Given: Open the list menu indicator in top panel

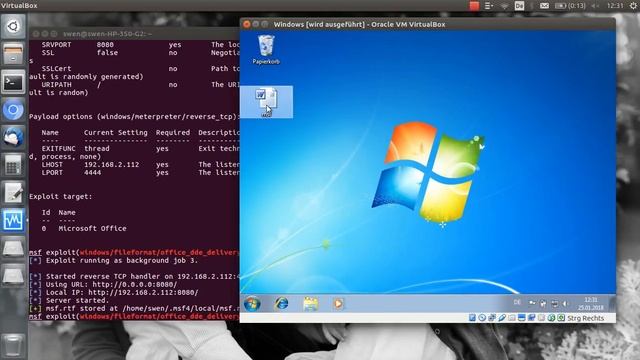Looking at the screenshot, I should [489, 6].
